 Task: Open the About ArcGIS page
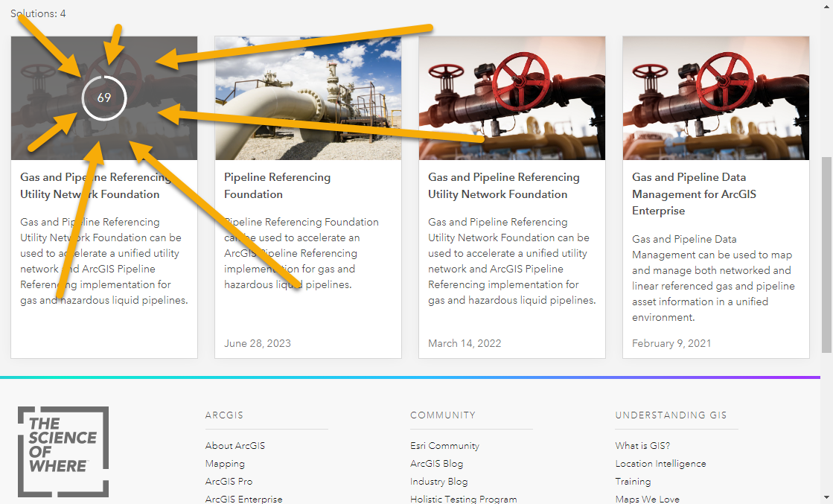(x=234, y=445)
